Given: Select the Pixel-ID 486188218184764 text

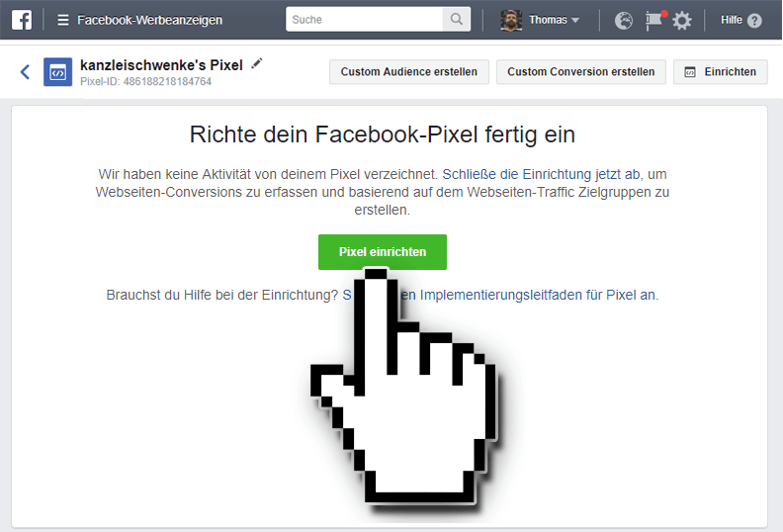Looking at the screenshot, I should [x=145, y=81].
